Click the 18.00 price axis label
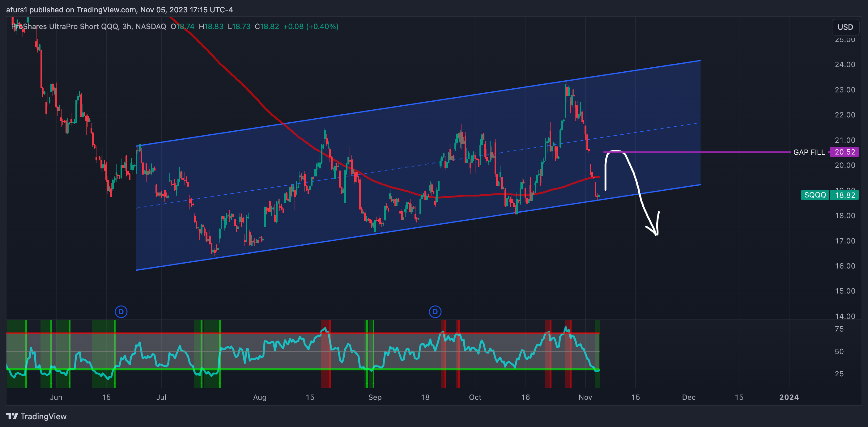 845,216
